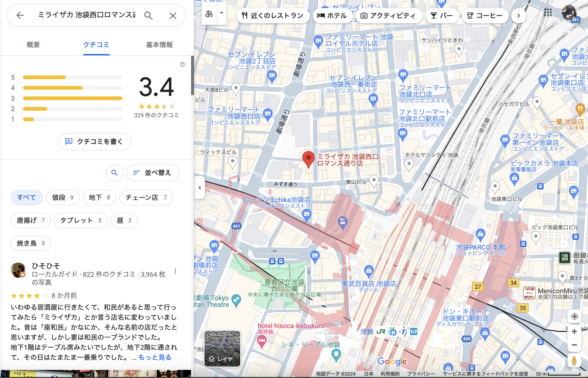Click the 池袋PARCO 本館 shopping marker
This screenshot has width=588, height=378.
pos(481,235)
